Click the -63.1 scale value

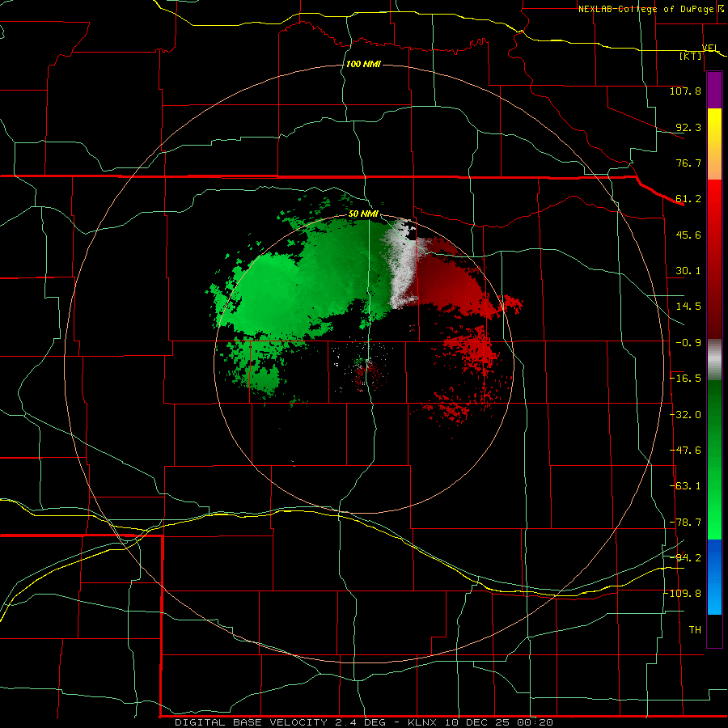point(686,486)
